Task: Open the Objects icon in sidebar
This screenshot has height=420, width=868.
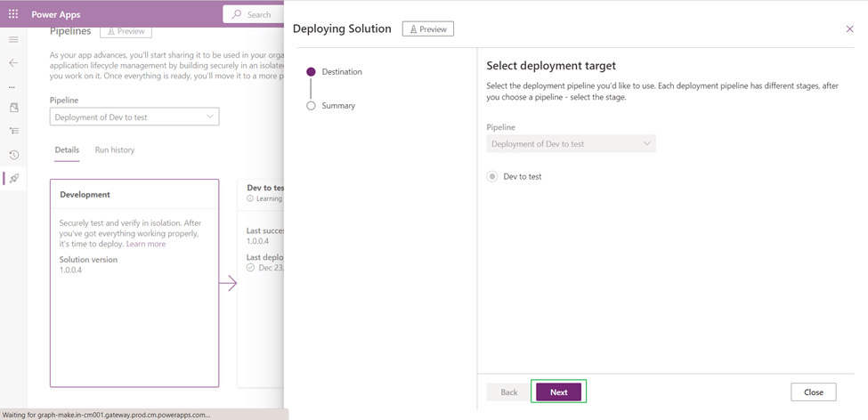Action: click(x=13, y=108)
